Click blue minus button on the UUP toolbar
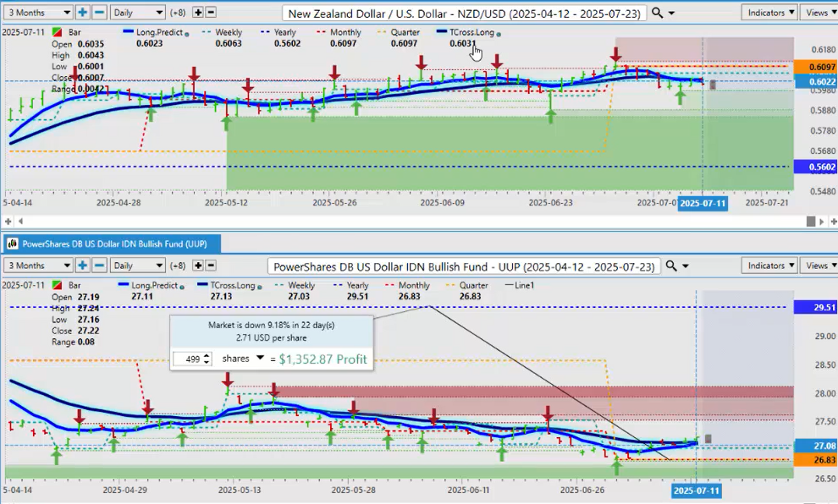 point(99,266)
